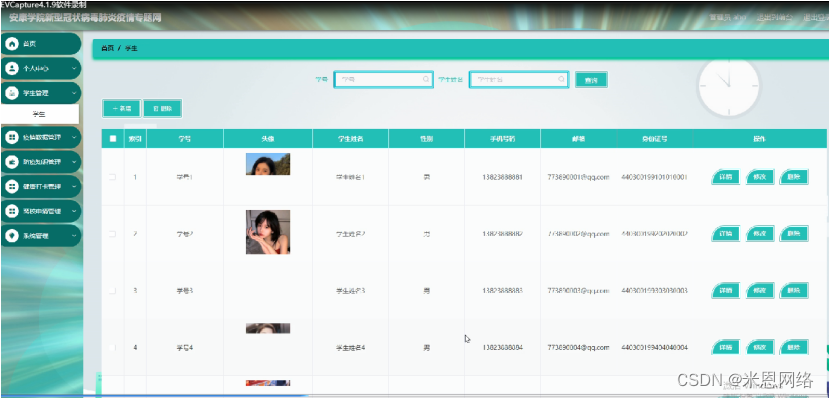Open 详情 for student 学号1
829x398 pixels.
726,177
